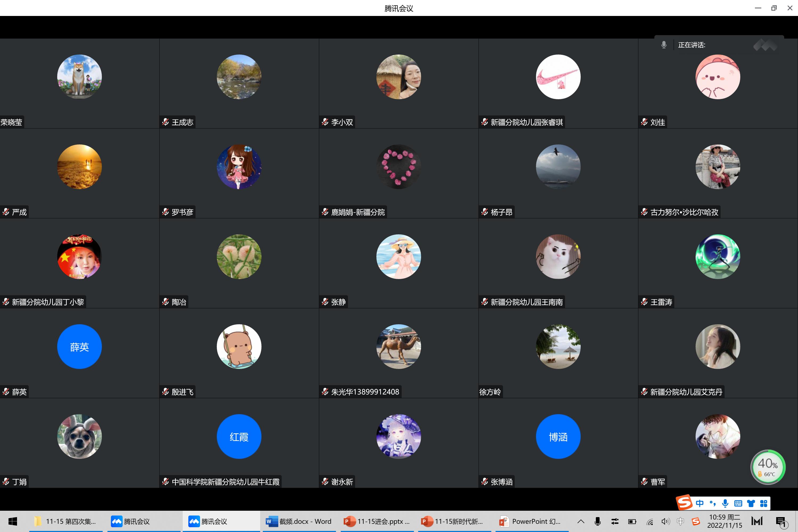Toggle Sogou Chinese/English 中 mode
798x532 pixels.
[x=700, y=503]
